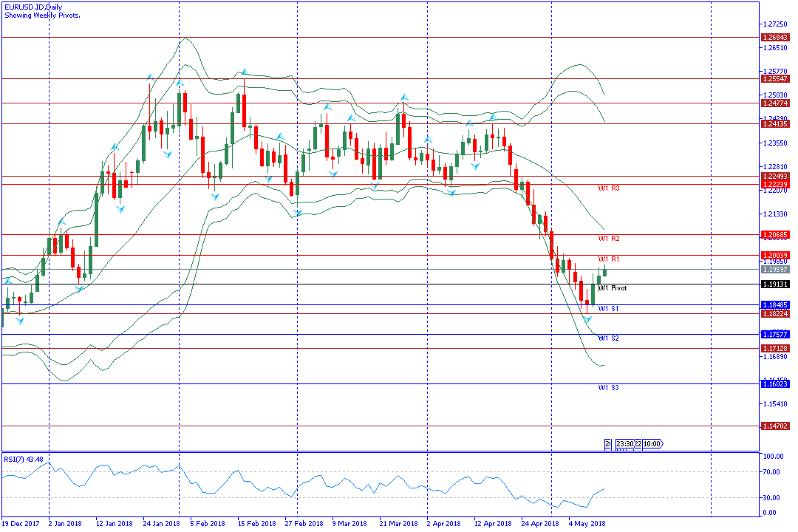
Task: Click the 70.00 RSI level label
Action: pos(771,471)
